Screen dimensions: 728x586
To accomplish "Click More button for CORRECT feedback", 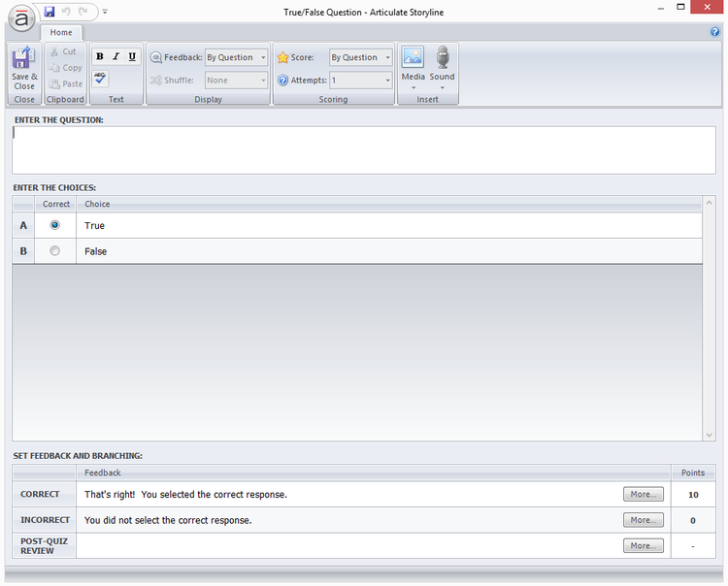I will coord(644,494).
